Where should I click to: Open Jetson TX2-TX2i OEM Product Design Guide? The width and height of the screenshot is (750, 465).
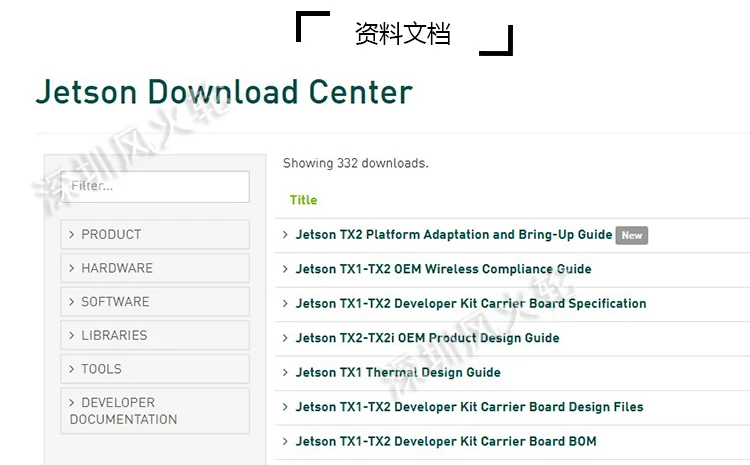click(x=427, y=338)
